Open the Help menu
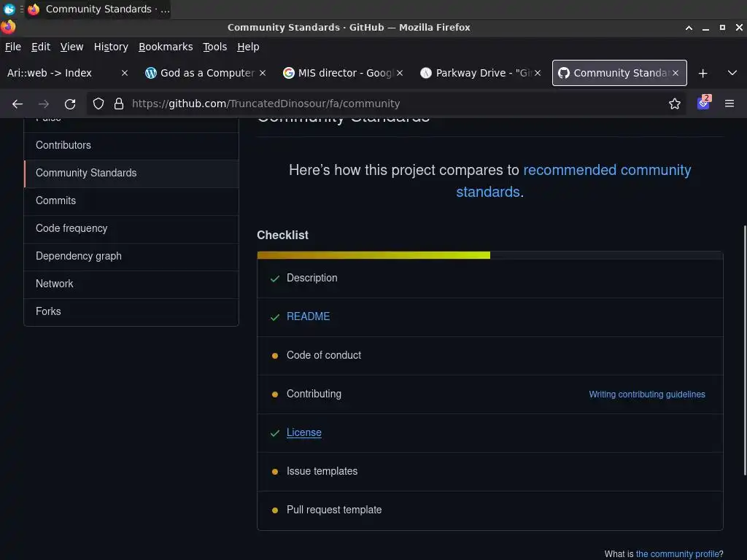The width and height of the screenshot is (747, 560). (x=248, y=47)
